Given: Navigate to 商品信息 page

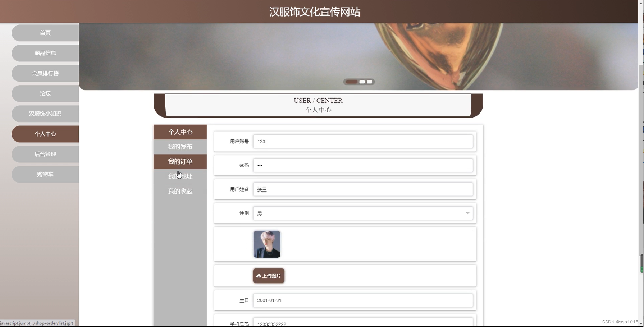Looking at the screenshot, I should [45, 53].
